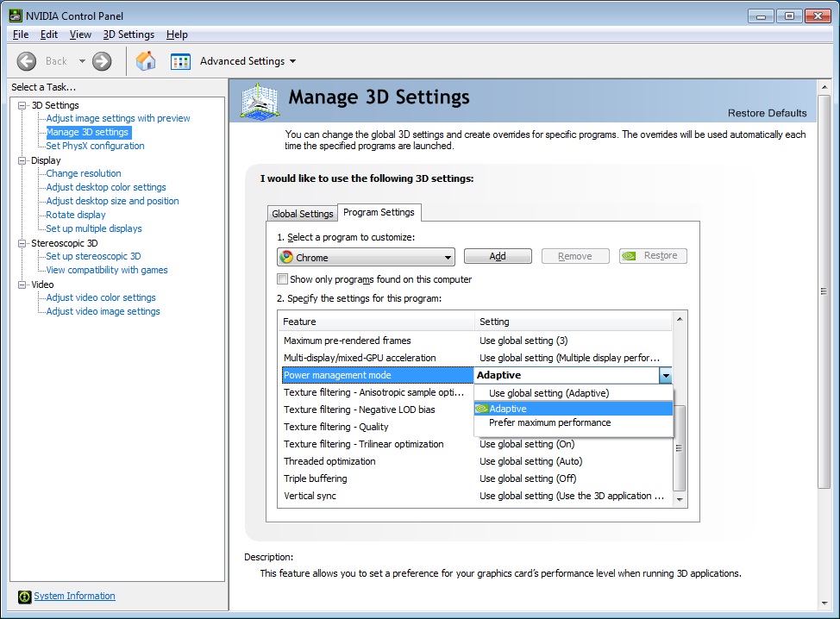Viewport: 840px width, 619px height.
Task: Select the Adaptive option in the list
Action: click(x=574, y=409)
